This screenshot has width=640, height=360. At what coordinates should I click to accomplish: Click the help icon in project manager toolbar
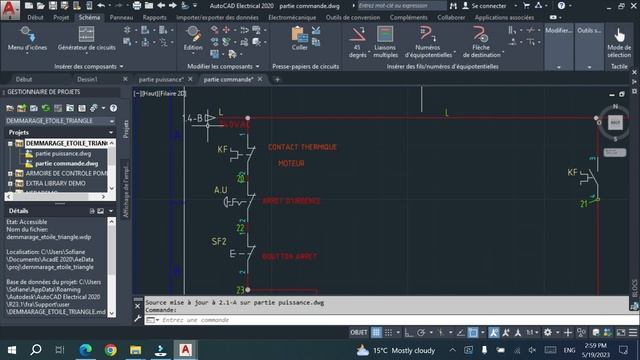[x=113, y=108]
